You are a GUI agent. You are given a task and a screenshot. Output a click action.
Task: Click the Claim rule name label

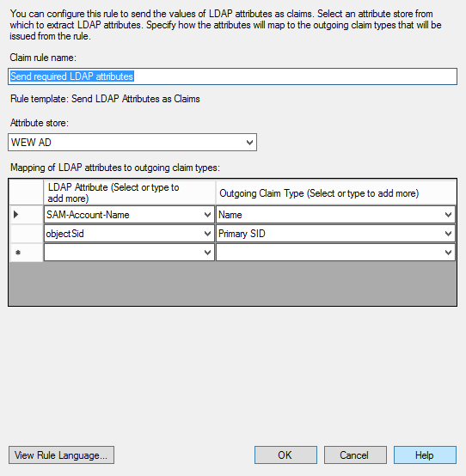[43, 58]
